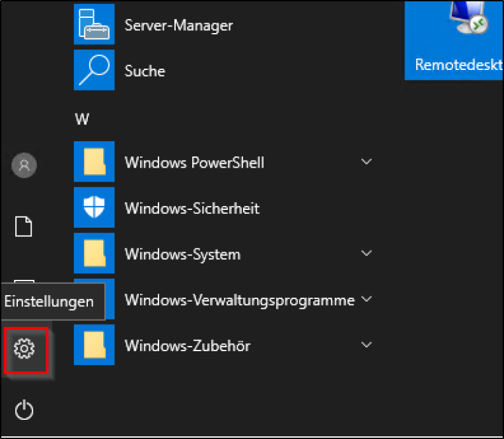Open the Windows-Sicherheit shield icon
The width and height of the screenshot is (504, 439).
94,207
